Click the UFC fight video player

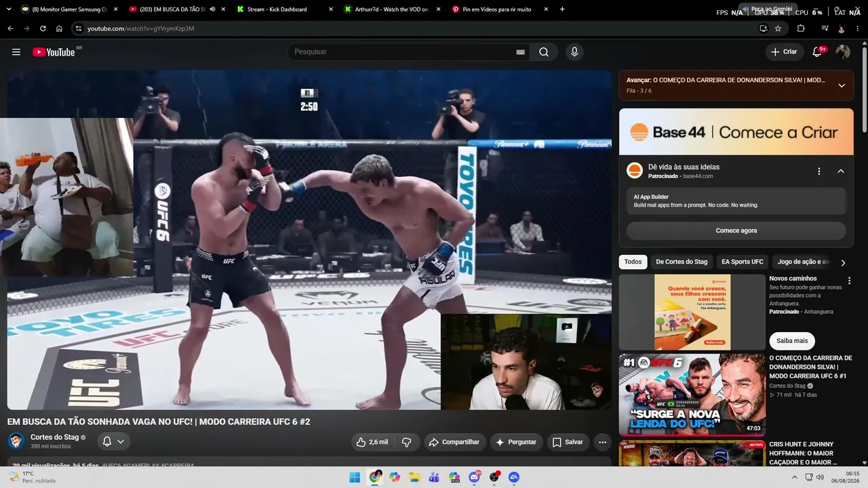pyautogui.click(x=309, y=240)
